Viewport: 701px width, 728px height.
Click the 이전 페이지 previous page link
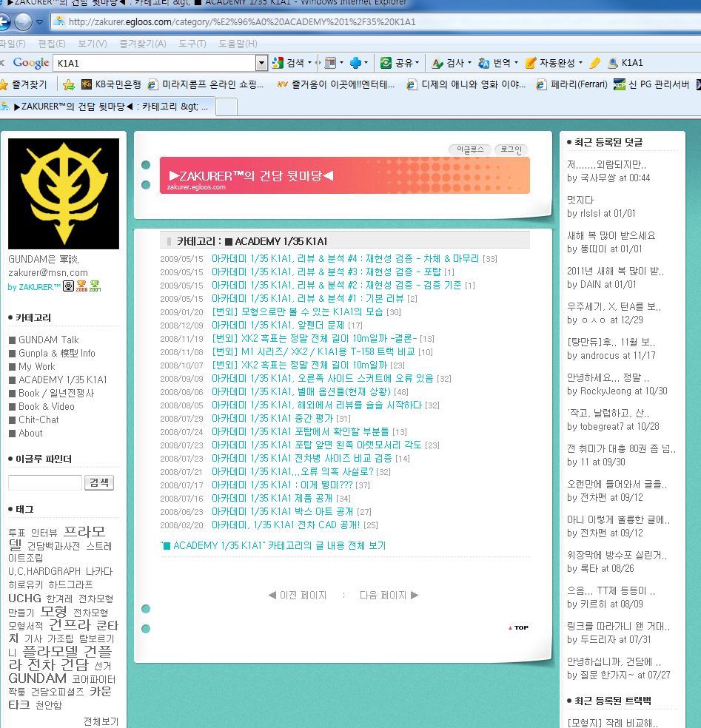point(298,596)
